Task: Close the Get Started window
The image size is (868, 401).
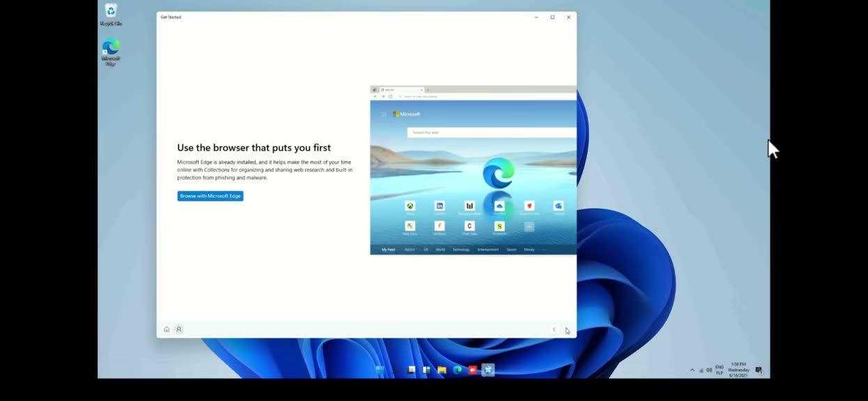Action: click(568, 17)
